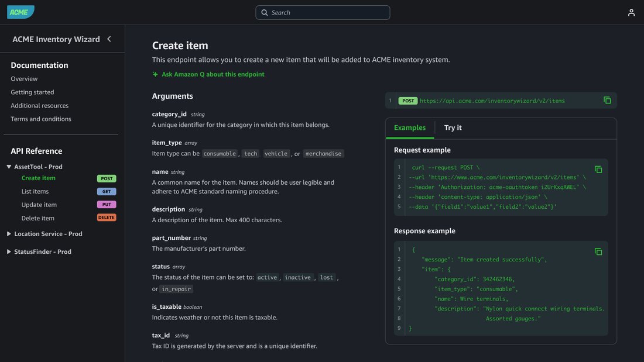Viewport: 644px width, 362px height.
Task: Click the Documentation heading
Action: tap(39, 65)
